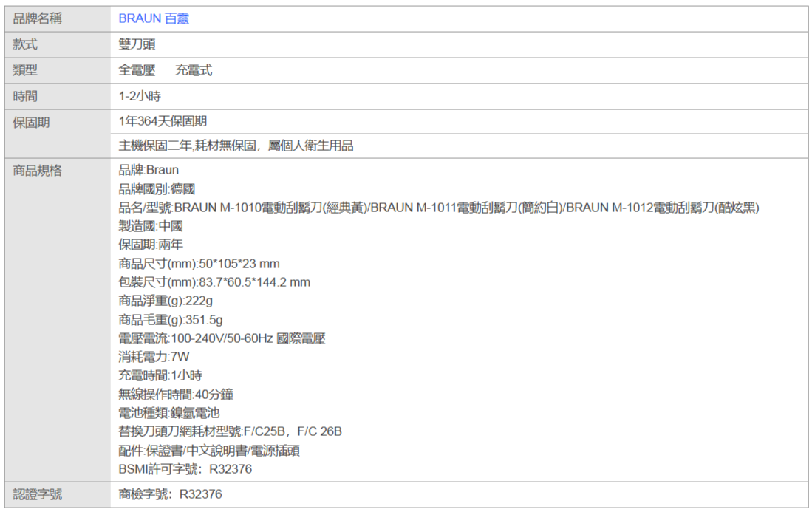The image size is (812, 512).
Task: Click the 品名/型號 BRAUN M-1010 line
Action: pyautogui.click(x=439, y=208)
